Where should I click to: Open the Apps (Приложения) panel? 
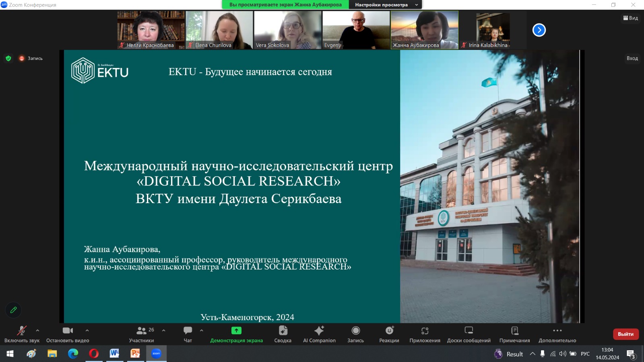425,334
